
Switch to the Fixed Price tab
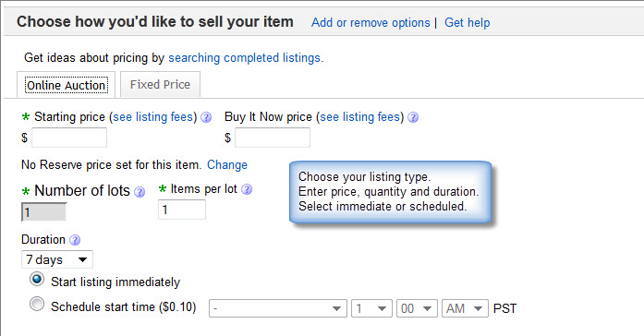(x=160, y=85)
